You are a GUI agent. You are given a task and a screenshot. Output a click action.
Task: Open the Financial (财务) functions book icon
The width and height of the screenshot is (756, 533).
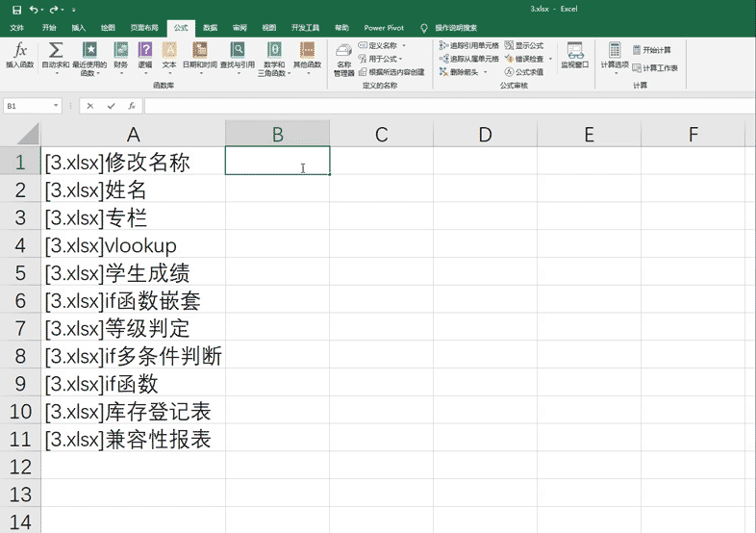pyautogui.click(x=120, y=50)
